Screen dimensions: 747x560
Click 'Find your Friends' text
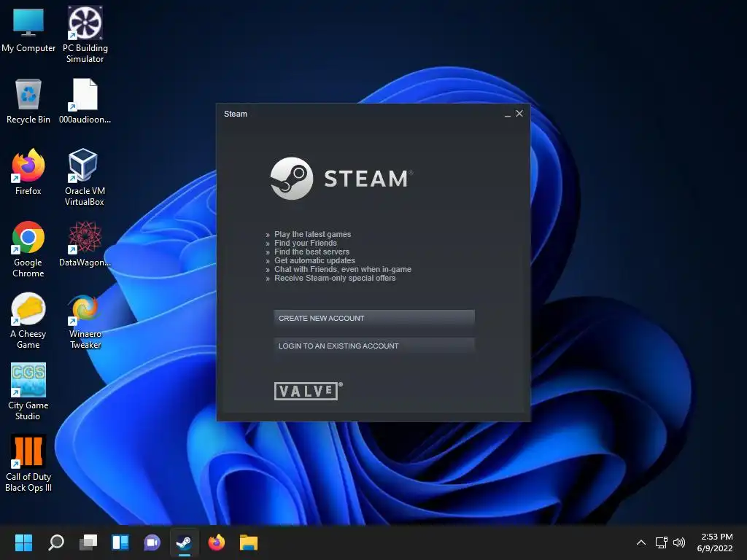click(306, 243)
